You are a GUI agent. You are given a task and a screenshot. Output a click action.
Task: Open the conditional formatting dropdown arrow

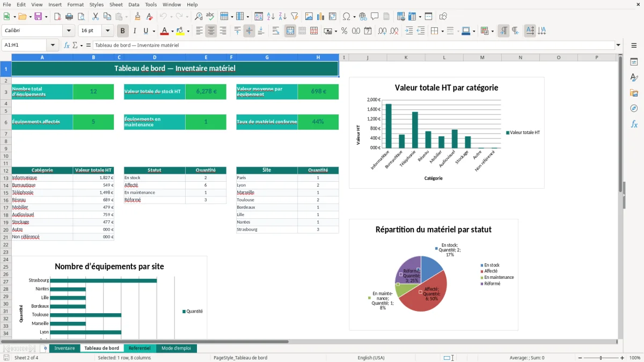point(492,31)
